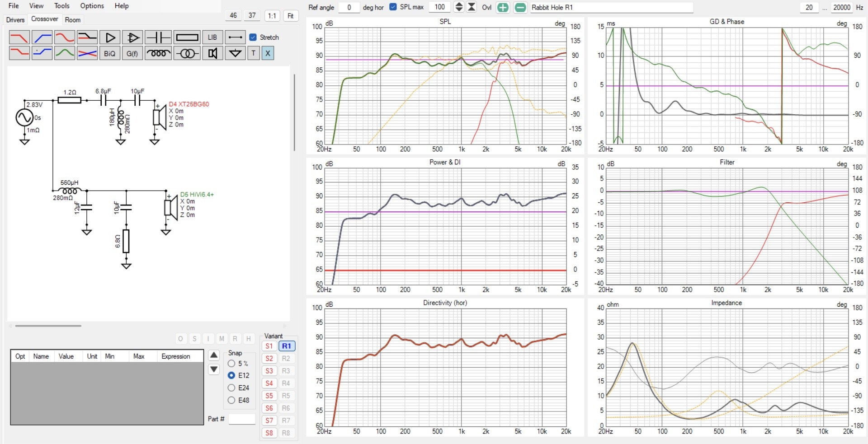Click the T toolbar button

point(254,53)
